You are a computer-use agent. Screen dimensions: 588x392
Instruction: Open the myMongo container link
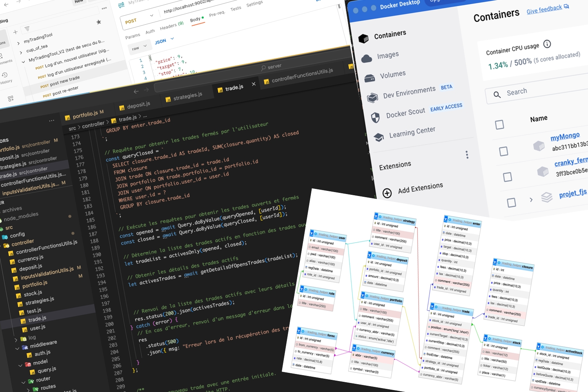point(565,136)
